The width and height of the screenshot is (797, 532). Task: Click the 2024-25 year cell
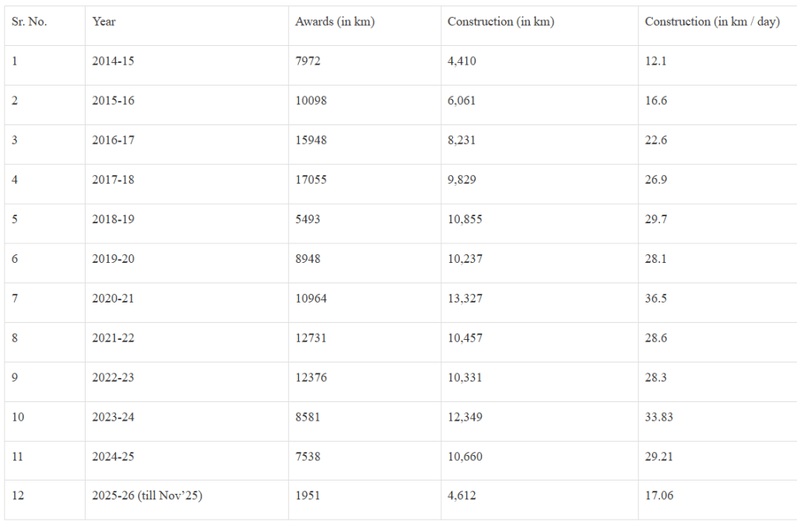tap(113, 457)
